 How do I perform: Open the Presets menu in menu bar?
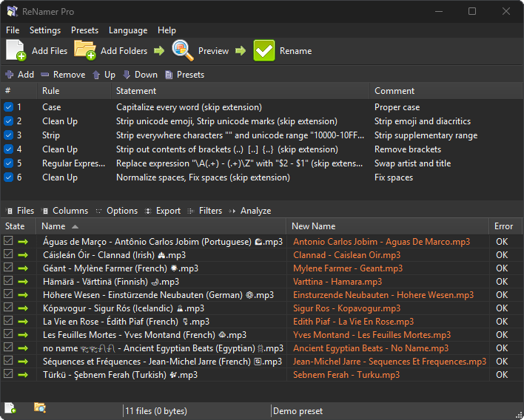(x=85, y=30)
